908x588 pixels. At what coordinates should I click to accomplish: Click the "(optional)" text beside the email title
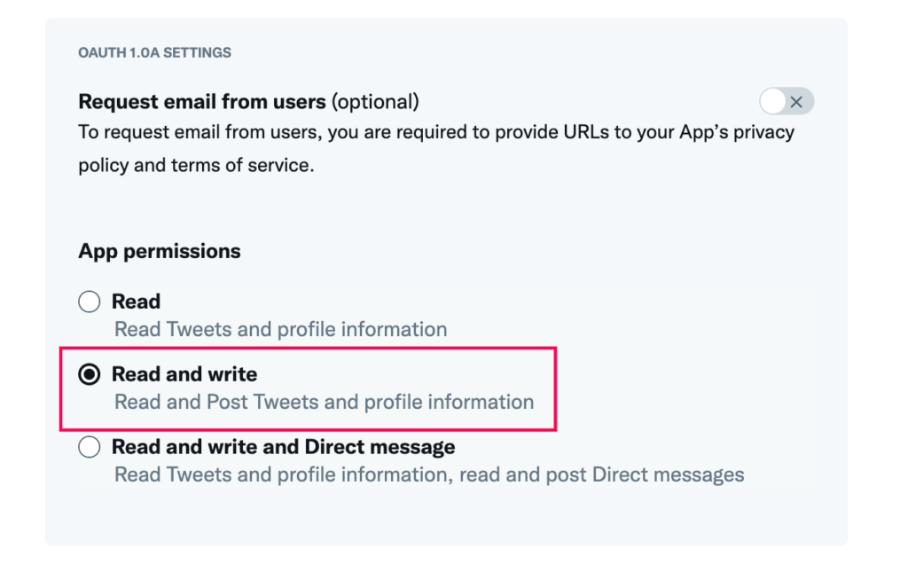[x=375, y=101]
